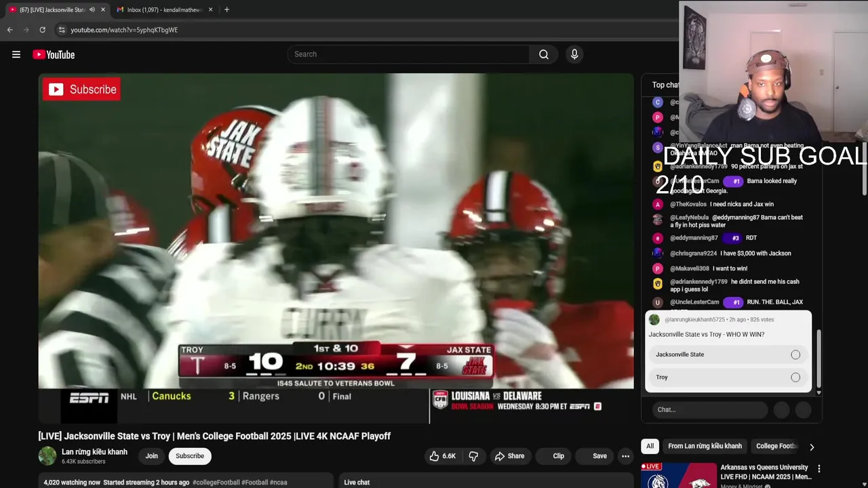
Task: Open the Top chat mode dropdown
Action: coord(665,85)
